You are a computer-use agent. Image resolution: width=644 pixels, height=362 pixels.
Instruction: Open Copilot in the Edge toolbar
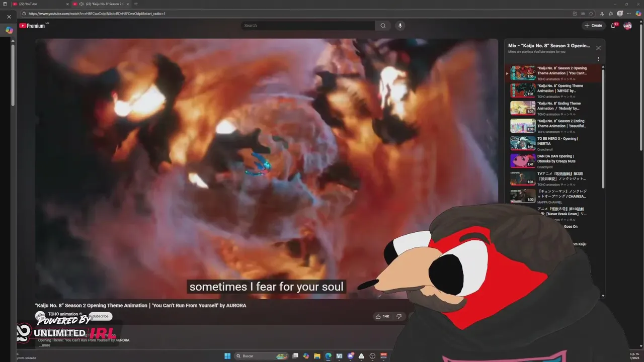638,14
